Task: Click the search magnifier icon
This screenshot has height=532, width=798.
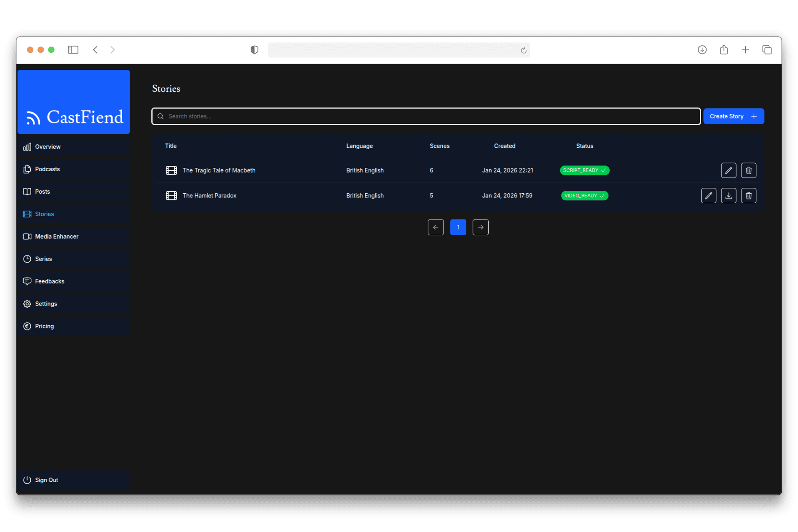Action: [160, 116]
